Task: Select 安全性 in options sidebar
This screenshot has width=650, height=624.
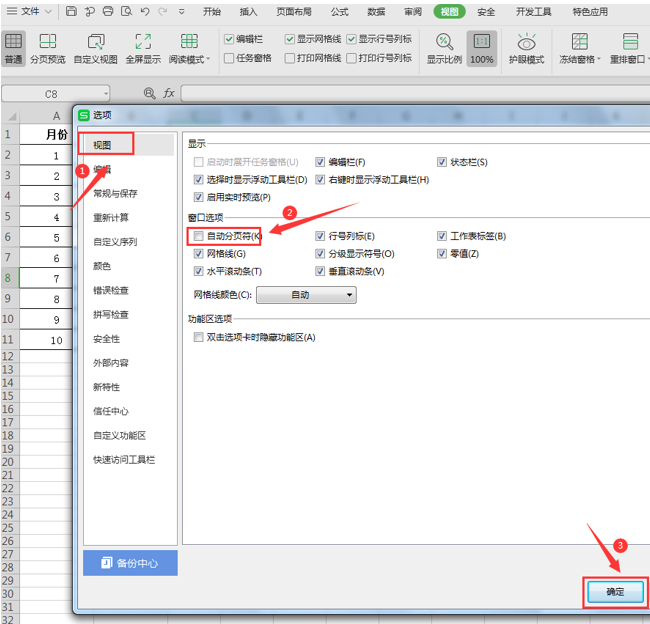Action: pos(107,338)
